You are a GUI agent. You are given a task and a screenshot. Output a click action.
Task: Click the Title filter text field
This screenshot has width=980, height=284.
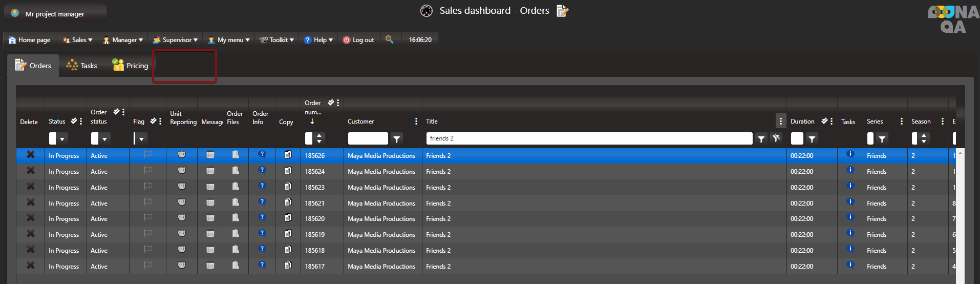point(589,138)
